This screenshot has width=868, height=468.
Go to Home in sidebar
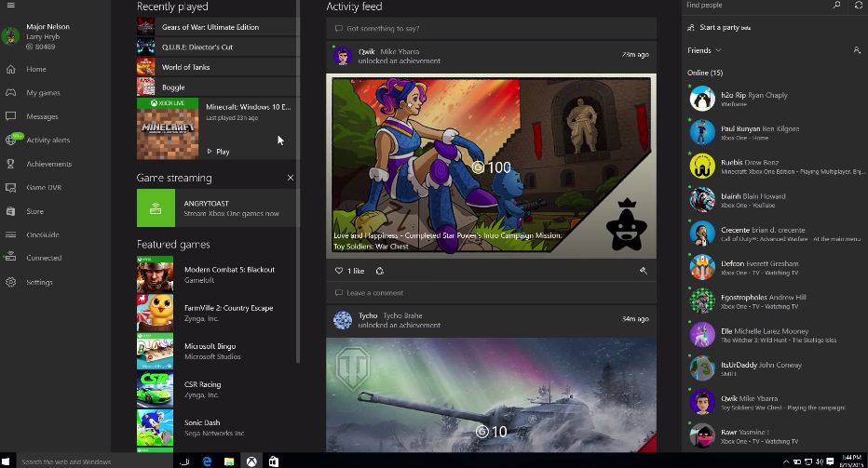(36, 69)
